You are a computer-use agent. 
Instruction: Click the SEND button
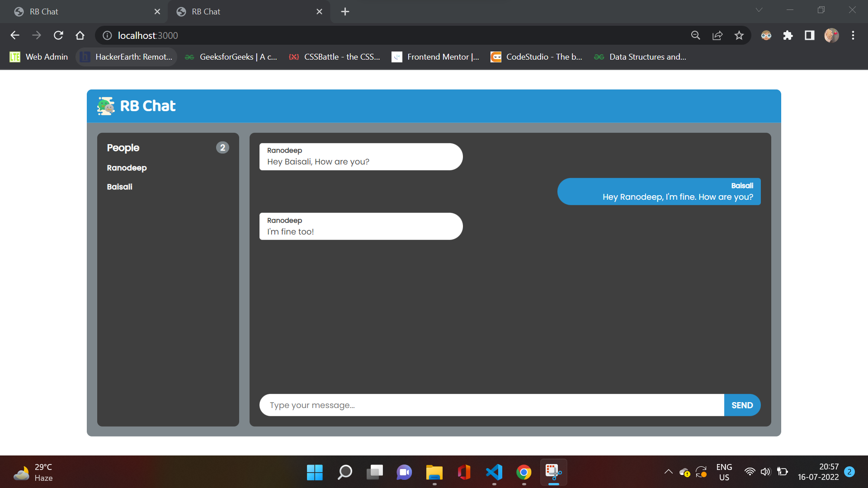click(742, 405)
